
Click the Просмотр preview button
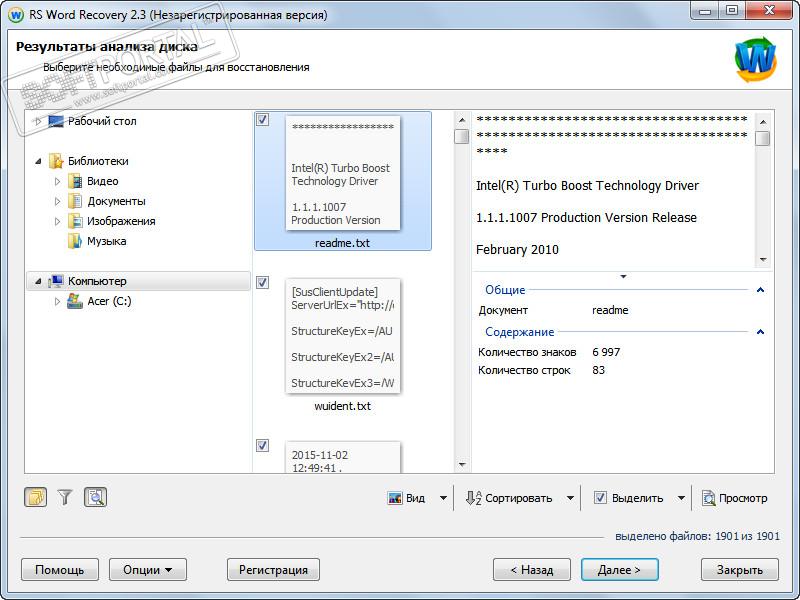click(734, 498)
